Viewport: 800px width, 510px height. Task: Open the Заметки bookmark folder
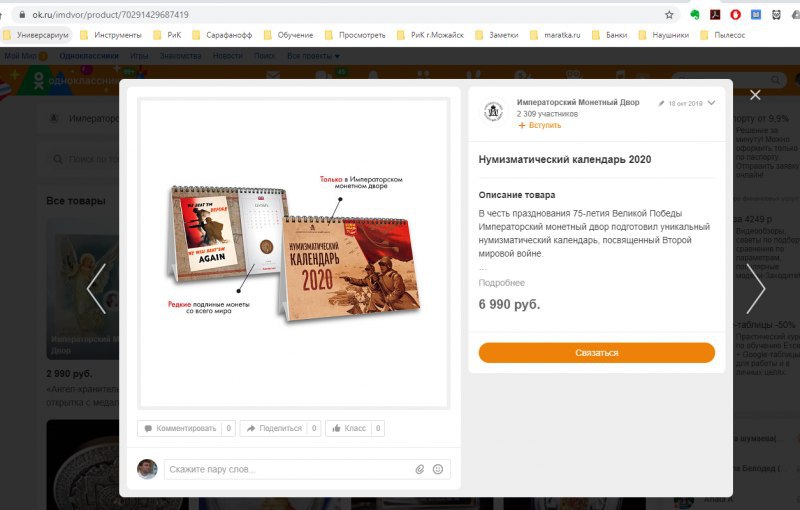(x=497, y=35)
